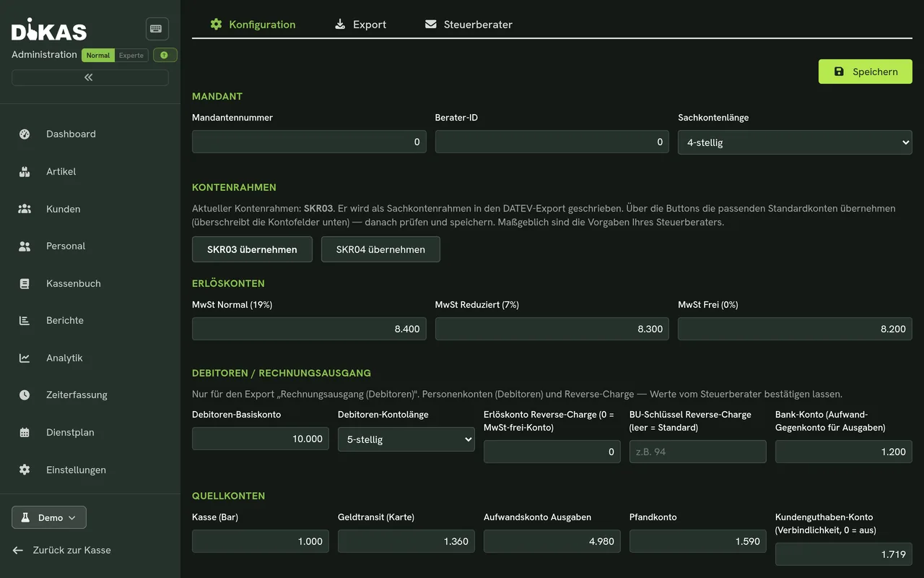Click the Analytik line-chart icon
The image size is (924, 578).
coord(25,358)
